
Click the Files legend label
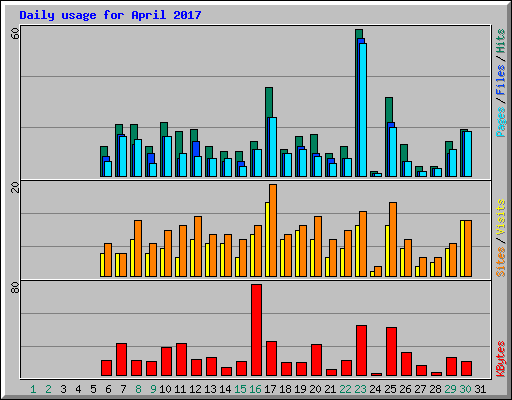pyautogui.click(x=500, y=80)
